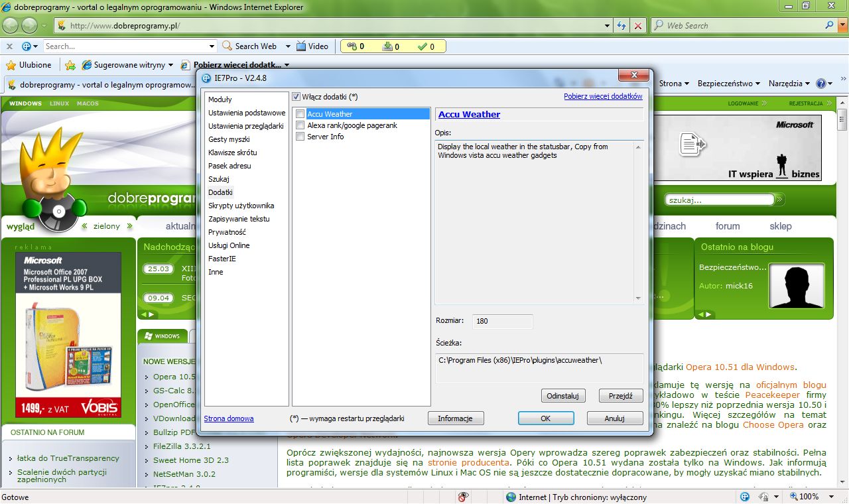The height and width of the screenshot is (504, 849).
Task: Click the green search go arrow on website
Action: point(780,199)
